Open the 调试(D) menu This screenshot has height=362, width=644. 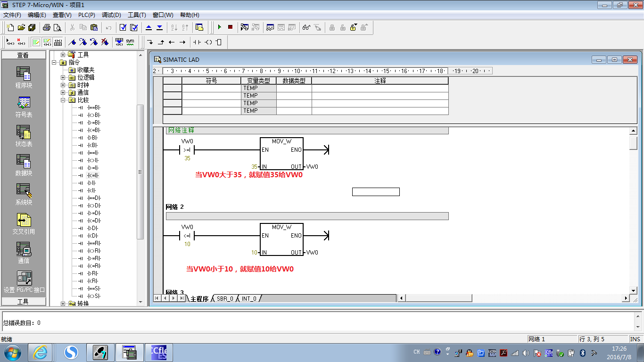click(x=111, y=15)
